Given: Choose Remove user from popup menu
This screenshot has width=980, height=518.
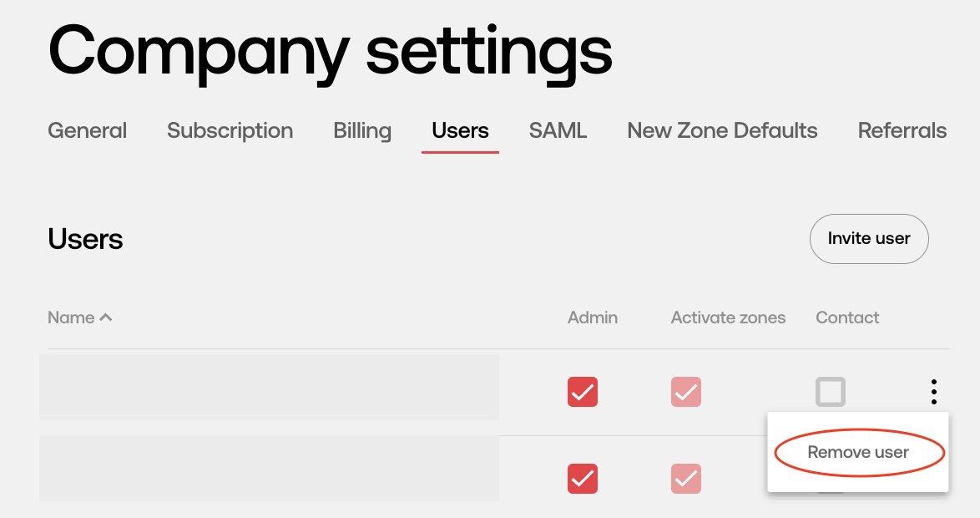Looking at the screenshot, I should pyautogui.click(x=858, y=452).
